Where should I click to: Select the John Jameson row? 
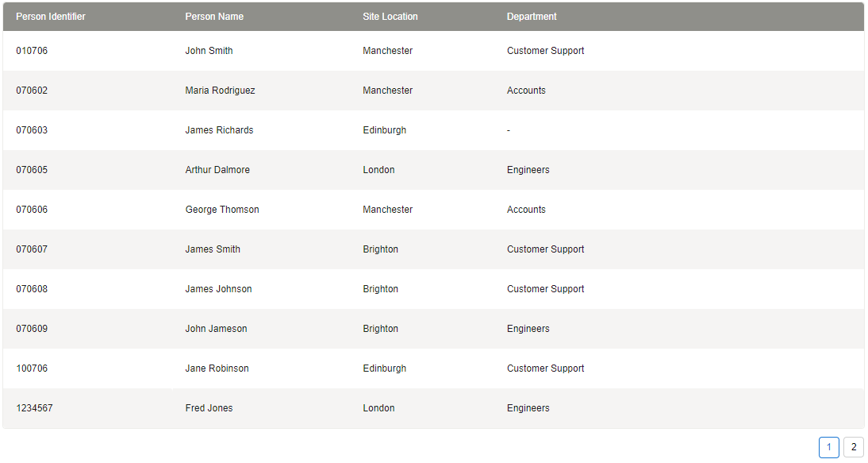pyautogui.click(x=216, y=329)
